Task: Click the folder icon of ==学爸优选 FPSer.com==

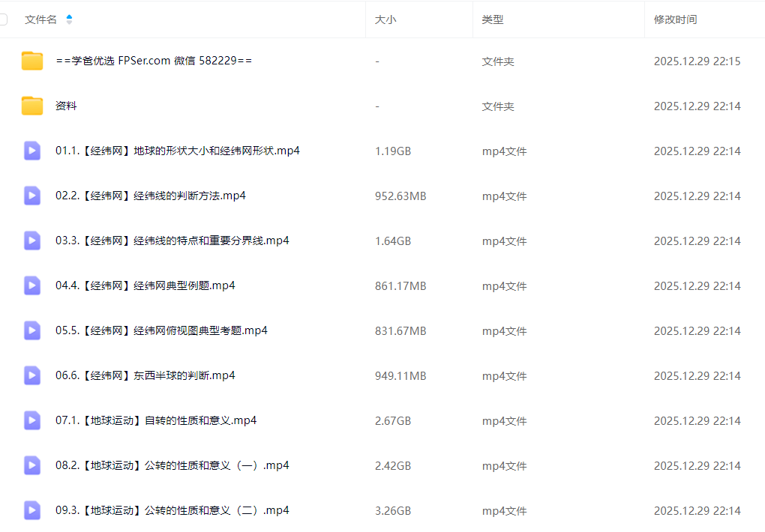Action: tap(31, 61)
